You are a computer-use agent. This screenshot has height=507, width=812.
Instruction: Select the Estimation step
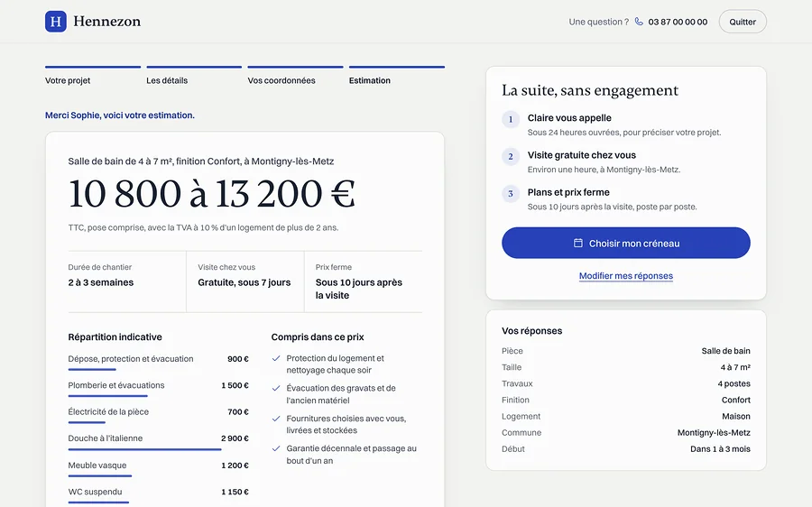[x=397, y=76]
